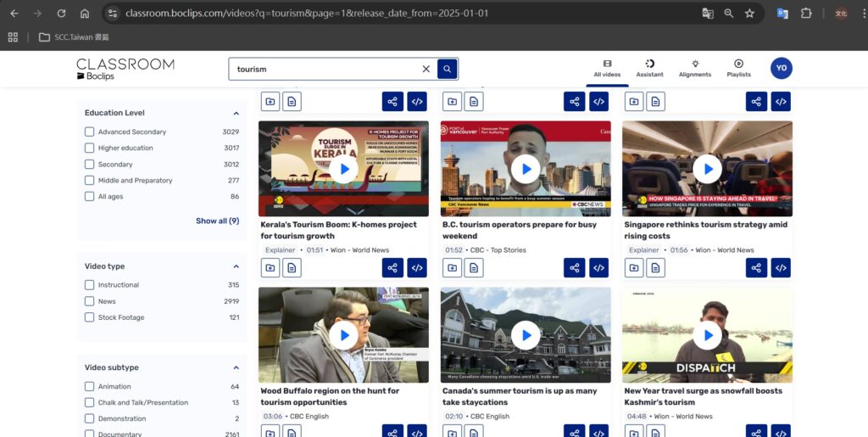Collapse the Education Level filter section

click(x=236, y=113)
